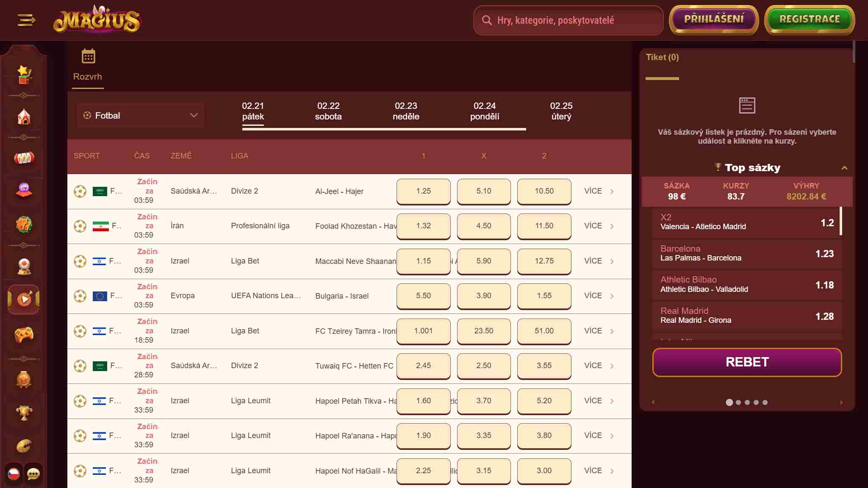Go to the next top bets slide arrow

[841, 402]
